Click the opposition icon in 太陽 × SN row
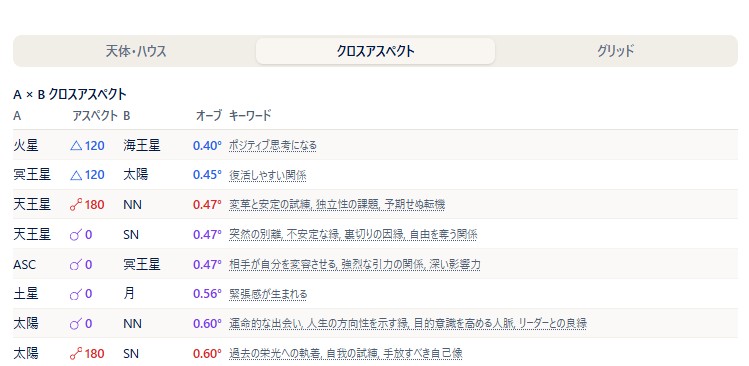Image resolution: width=749 pixels, height=366 pixels. point(76,354)
